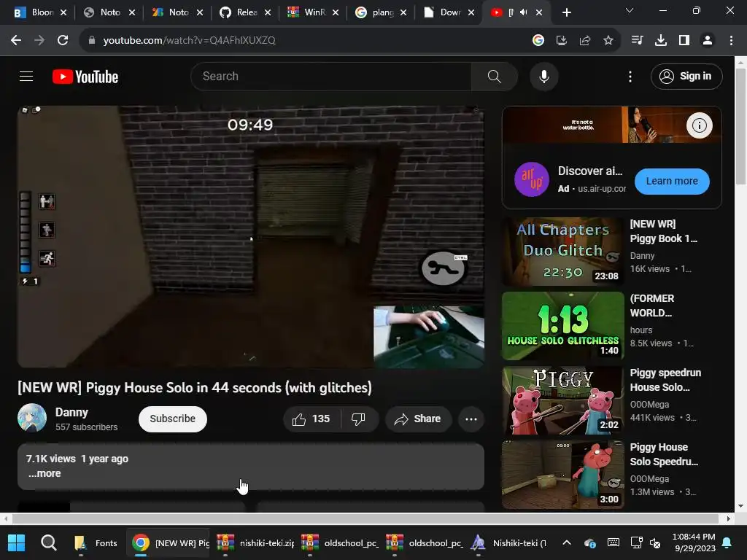Open Windows taskbar search
This screenshot has height=560, width=747.
click(48, 542)
